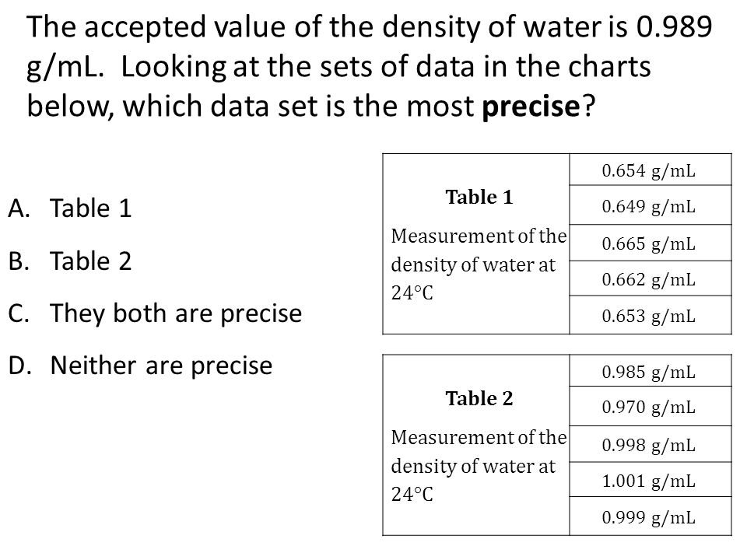The height and width of the screenshot is (560, 747).
Task: Click Table 2 measurement description text
Action: coord(479,466)
